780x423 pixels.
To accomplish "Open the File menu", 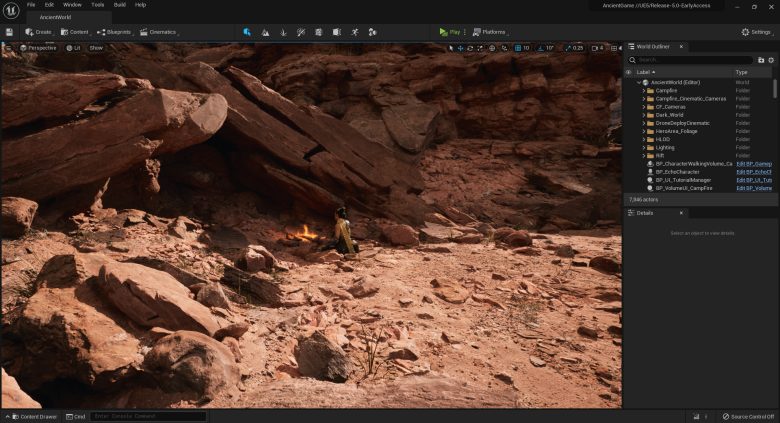I will tap(31, 5).
